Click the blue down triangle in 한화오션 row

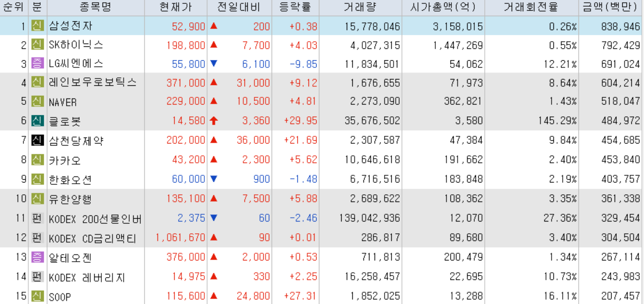(214, 178)
